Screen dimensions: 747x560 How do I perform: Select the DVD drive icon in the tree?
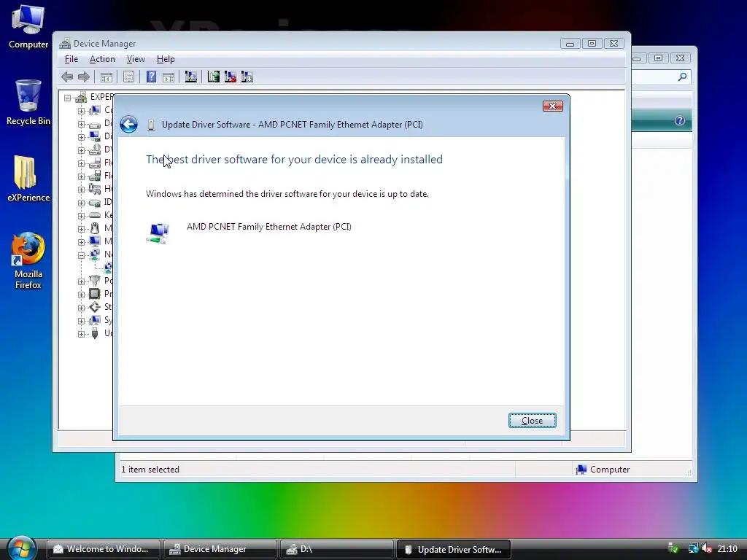click(x=95, y=149)
